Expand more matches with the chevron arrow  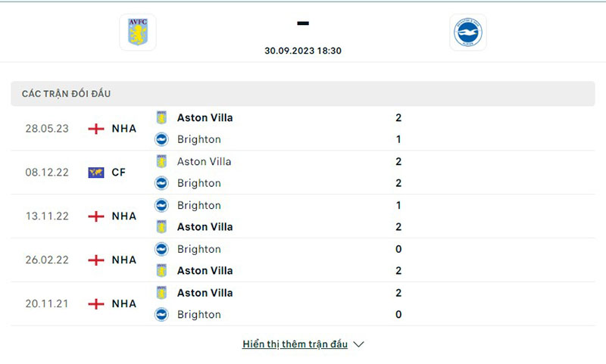click(x=359, y=344)
